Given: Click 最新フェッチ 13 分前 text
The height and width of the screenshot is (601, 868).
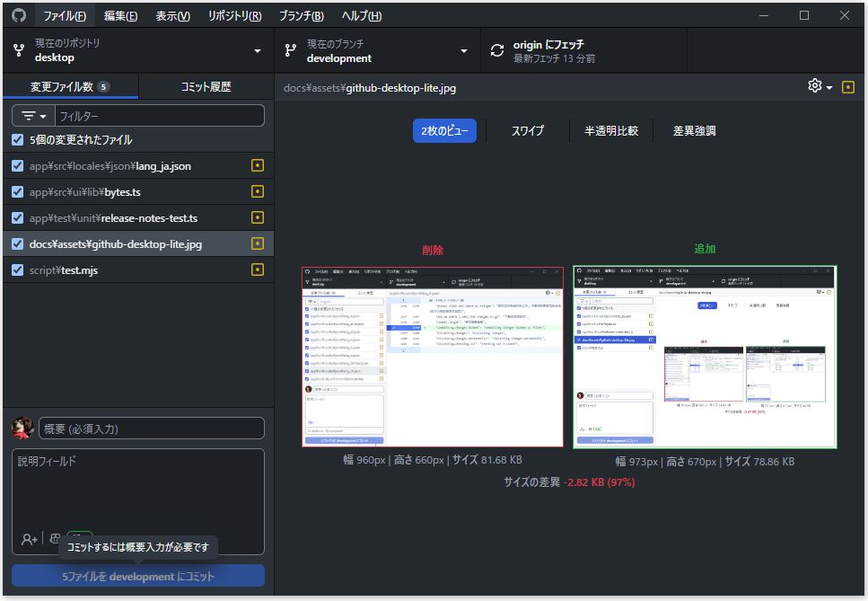Looking at the screenshot, I should [x=554, y=58].
